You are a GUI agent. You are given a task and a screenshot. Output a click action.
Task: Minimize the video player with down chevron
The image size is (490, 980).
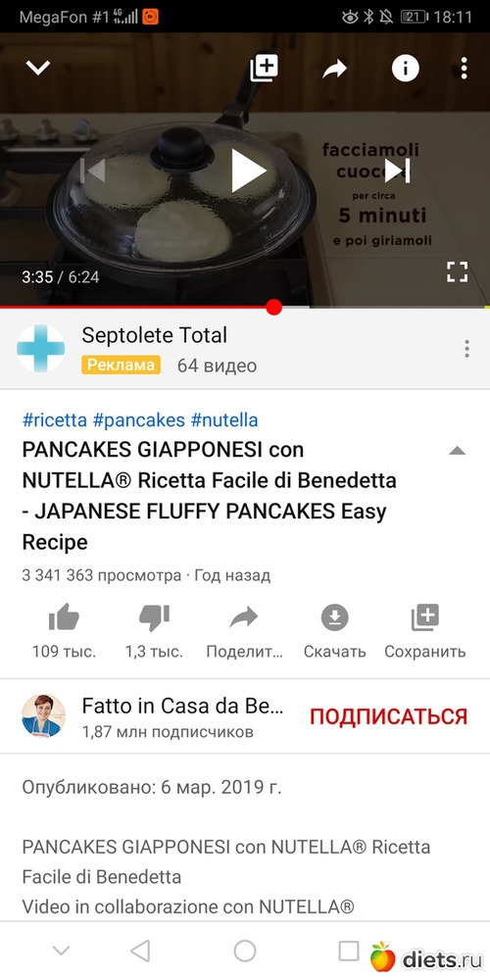pyautogui.click(x=37, y=68)
